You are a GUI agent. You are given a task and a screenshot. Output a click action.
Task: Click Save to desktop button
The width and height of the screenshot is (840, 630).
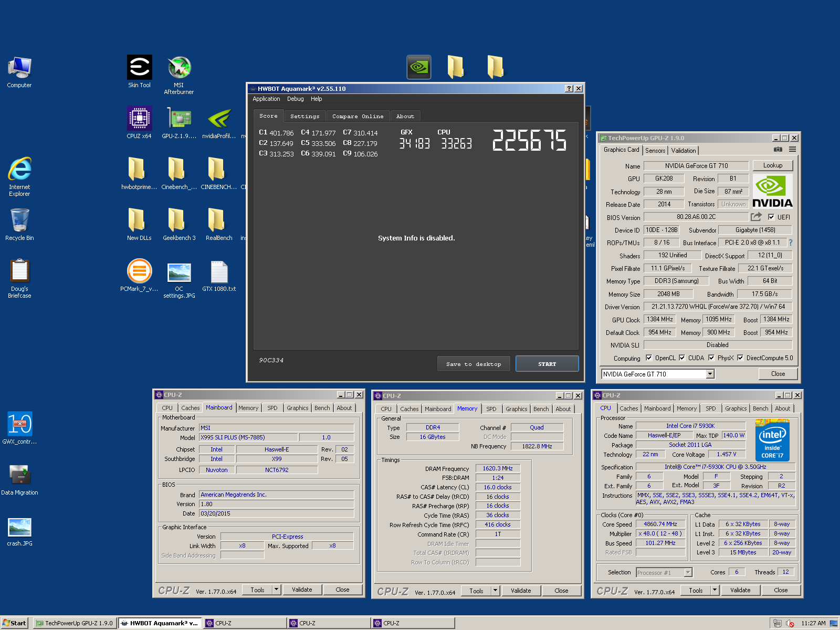tap(474, 364)
